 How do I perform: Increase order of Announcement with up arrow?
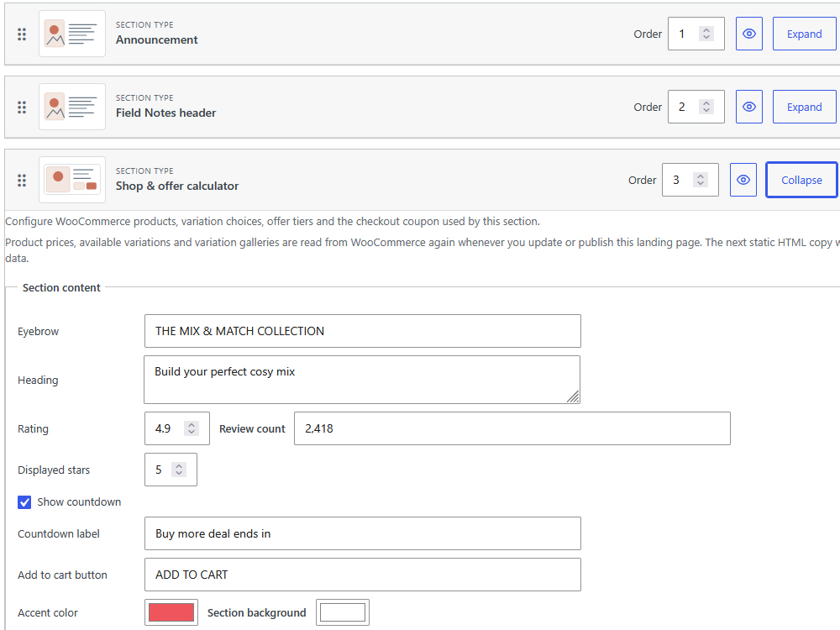point(706,30)
